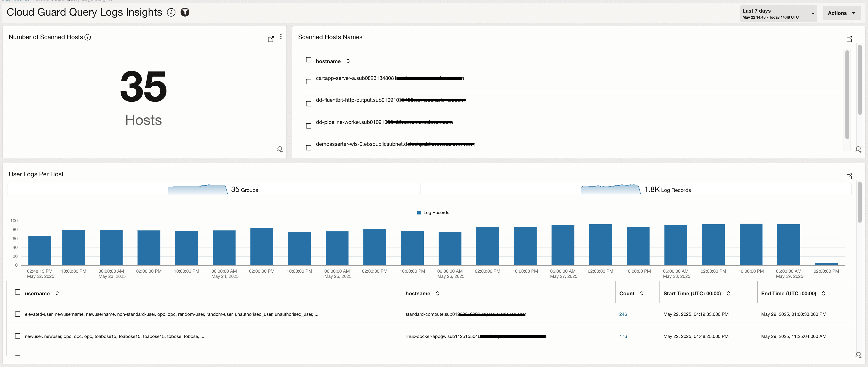Viewport: 868px width, 367px height.
Task: Select all hostnames via header checkbox
Action: (308, 60)
